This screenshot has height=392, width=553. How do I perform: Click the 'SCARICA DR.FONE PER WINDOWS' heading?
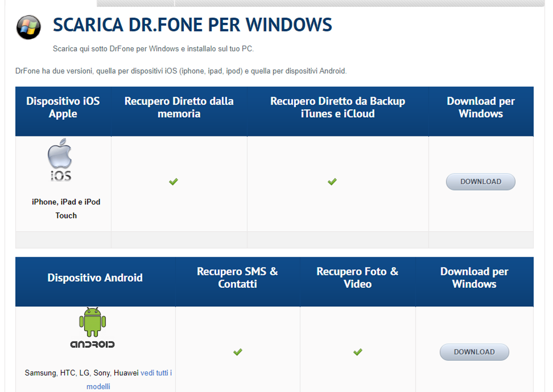point(192,24)
